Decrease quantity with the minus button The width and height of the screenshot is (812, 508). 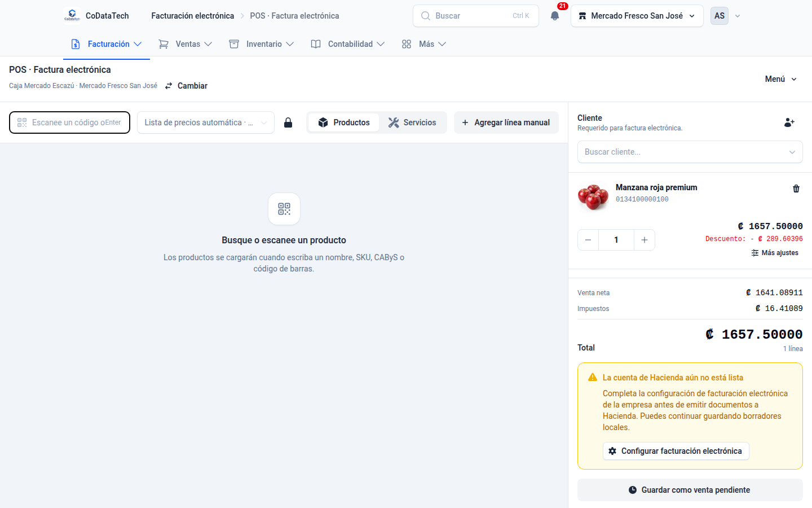[588, 240]
